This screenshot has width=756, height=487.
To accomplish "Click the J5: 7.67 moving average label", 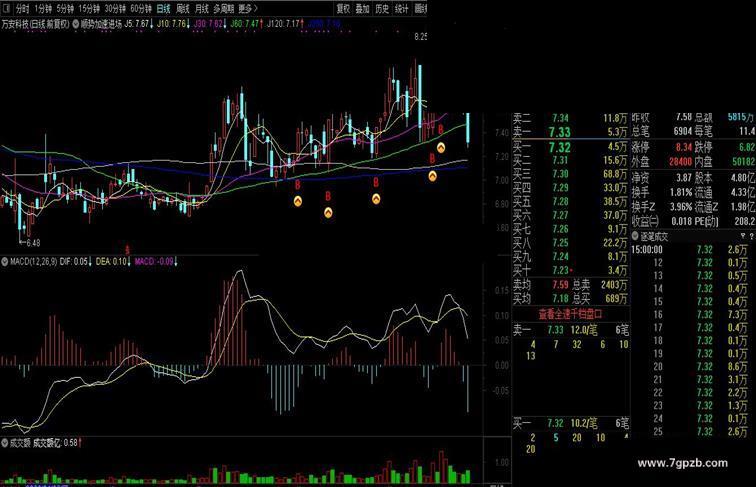I will [139, 24].
